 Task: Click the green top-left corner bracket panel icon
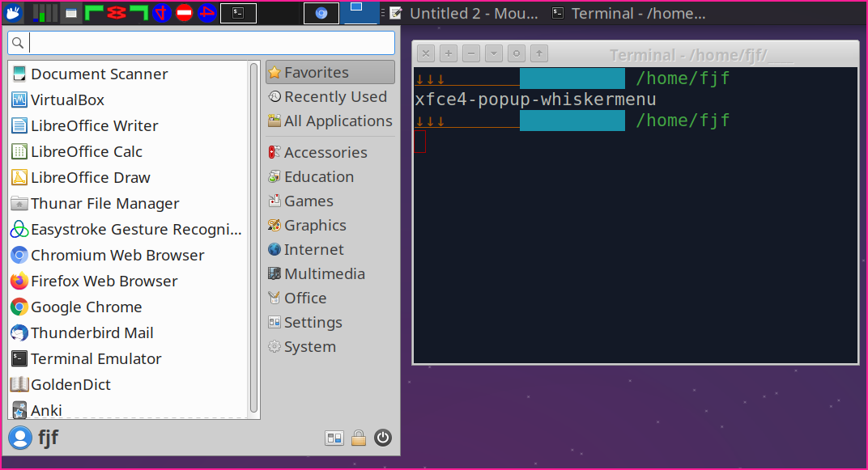tap(94, 13)
